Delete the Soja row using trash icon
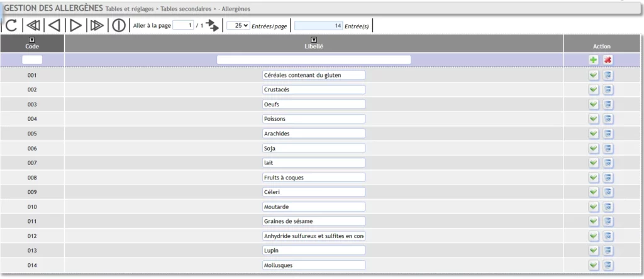 [x=608, y=148]
